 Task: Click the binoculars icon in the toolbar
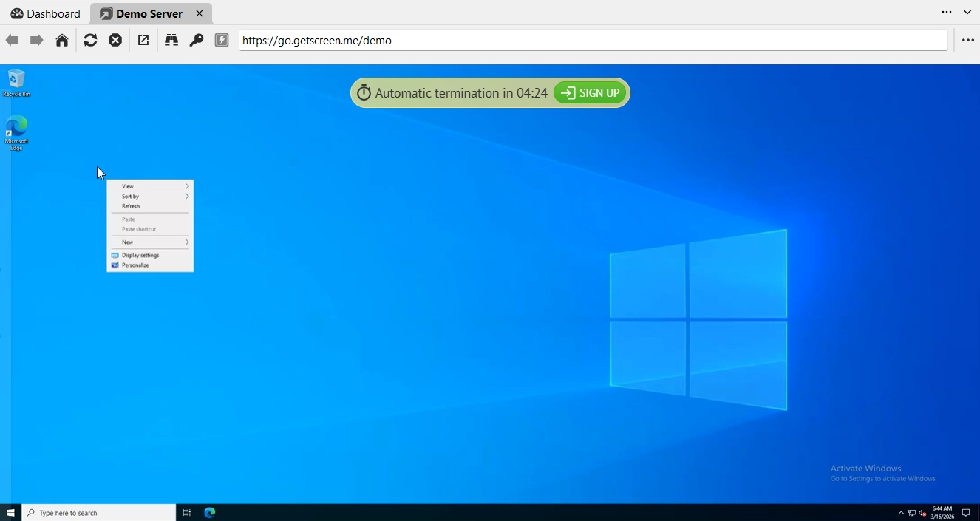click(171, 41)
